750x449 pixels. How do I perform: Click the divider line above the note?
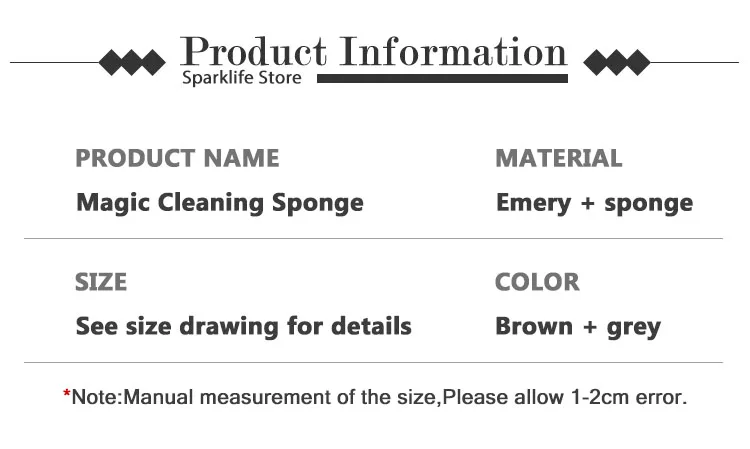point(373,362)
